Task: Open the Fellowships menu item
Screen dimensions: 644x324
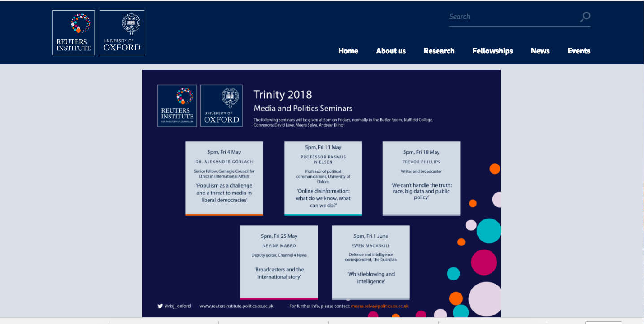Action: click(492, 51)
